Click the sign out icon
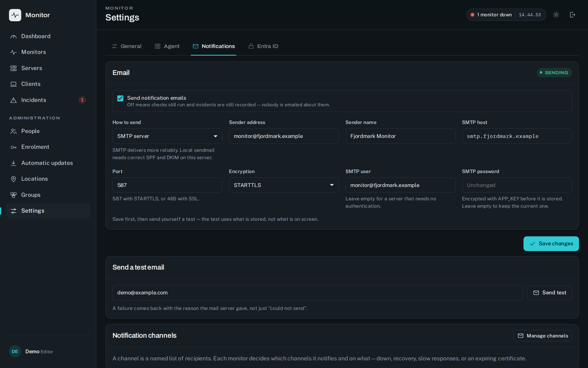 [x=572, y=15]
